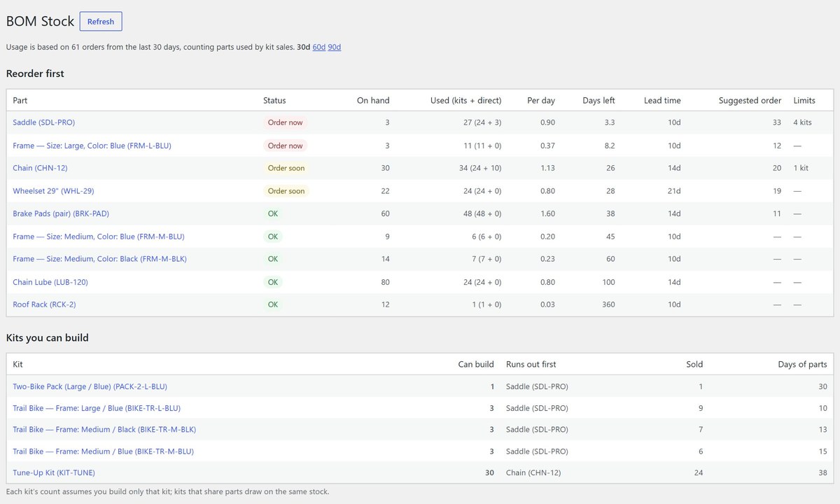
Task: Click the "Suggested order" column header
Action: (x=750, y=100)
